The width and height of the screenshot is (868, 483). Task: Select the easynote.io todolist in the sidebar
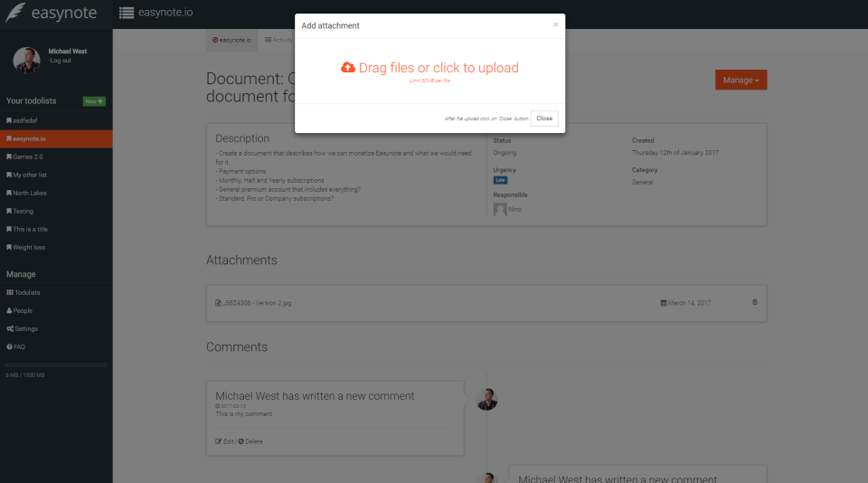pos(56,138)
